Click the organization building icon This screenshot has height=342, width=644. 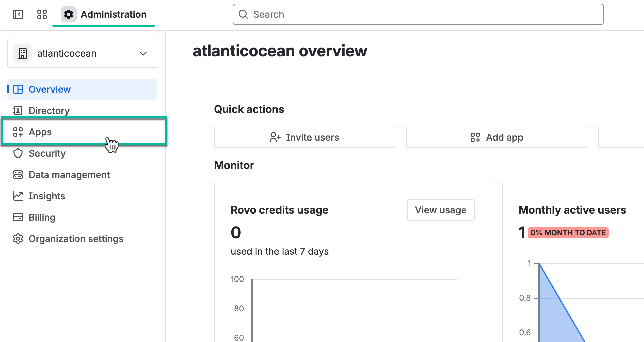click(x=23, y=53)
